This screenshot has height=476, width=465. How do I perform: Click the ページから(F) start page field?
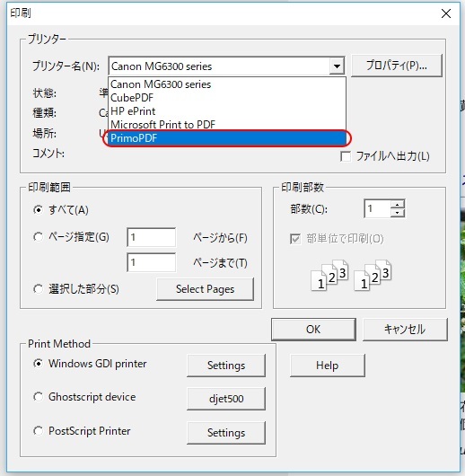click(x=151, y=237)
